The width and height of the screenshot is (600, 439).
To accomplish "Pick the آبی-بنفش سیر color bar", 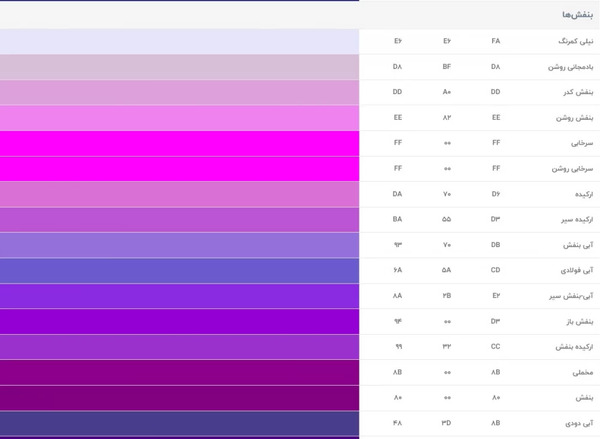I will coord(179,296).
